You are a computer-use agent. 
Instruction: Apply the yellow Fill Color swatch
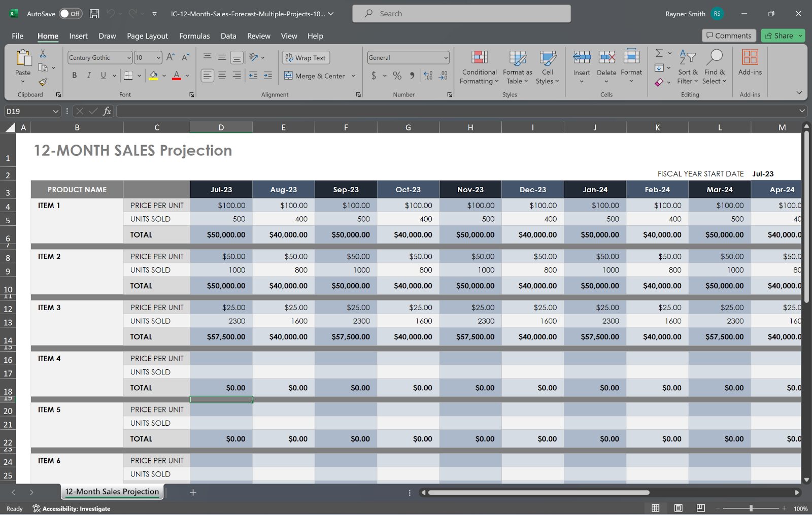[x=153, y=76]
